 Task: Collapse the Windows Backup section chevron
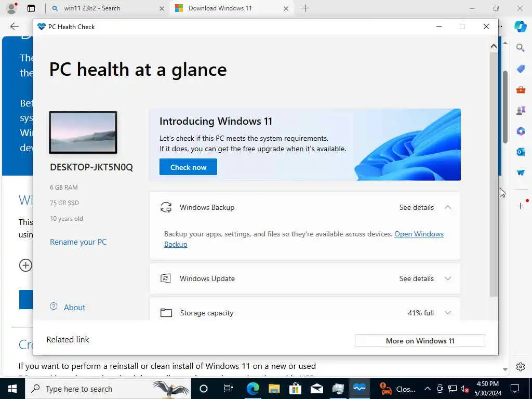(448, 207)
